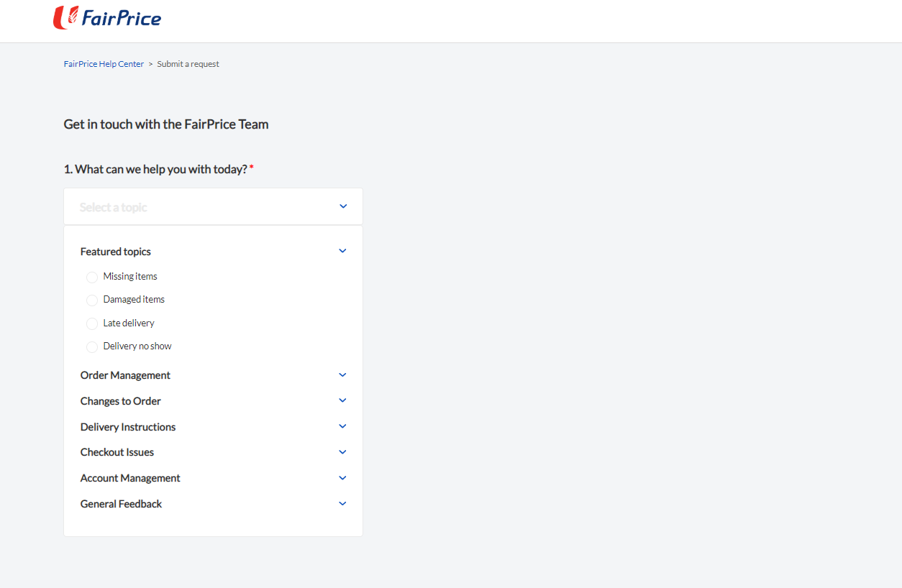
Task: Click the Submit a request breadcrumb text
Action: tap(188, 64)
